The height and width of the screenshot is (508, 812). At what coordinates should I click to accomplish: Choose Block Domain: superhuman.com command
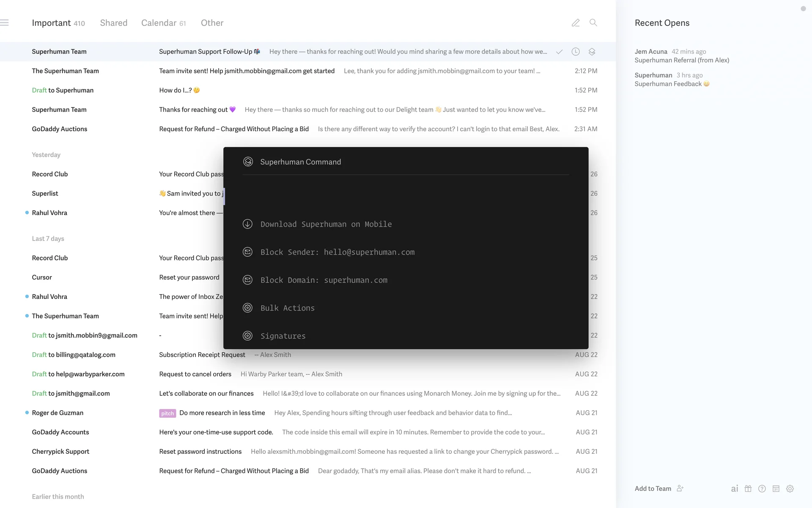tap(324, 280)
